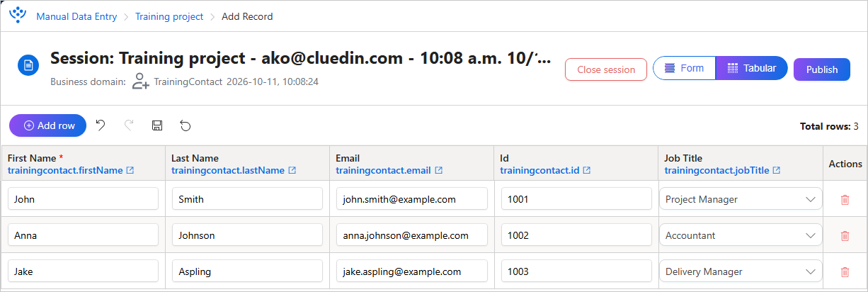Open the trainingcontact.jobTitle vocabulary key link

(x=716, y=171)
